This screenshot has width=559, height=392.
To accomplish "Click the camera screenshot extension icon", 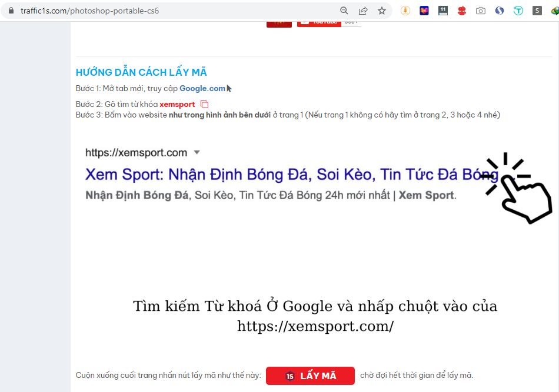I will 481,11.
